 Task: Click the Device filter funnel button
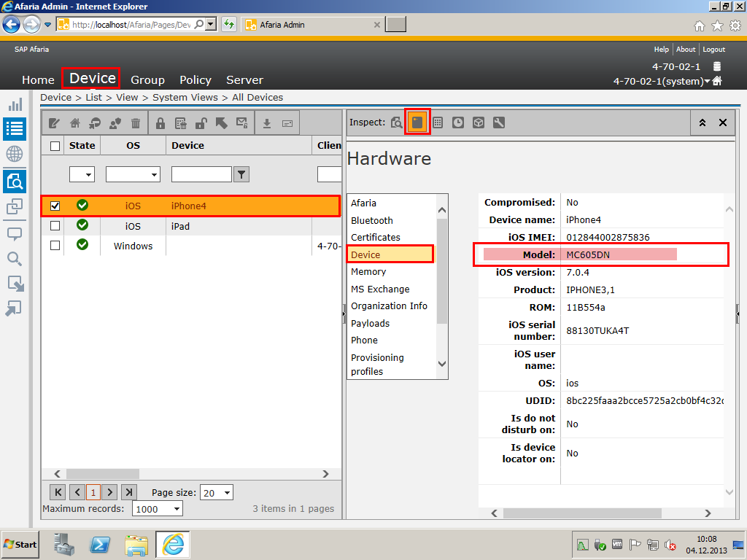point(241,174)
